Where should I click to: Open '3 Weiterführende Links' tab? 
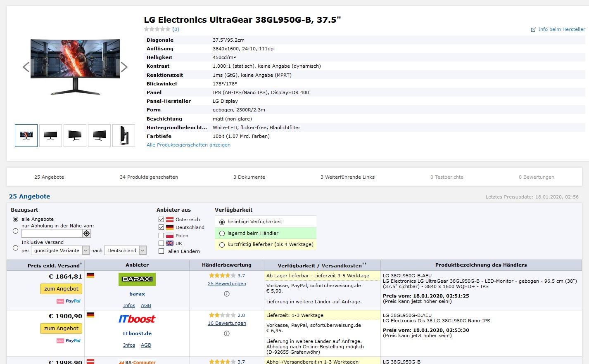[347, 177]
